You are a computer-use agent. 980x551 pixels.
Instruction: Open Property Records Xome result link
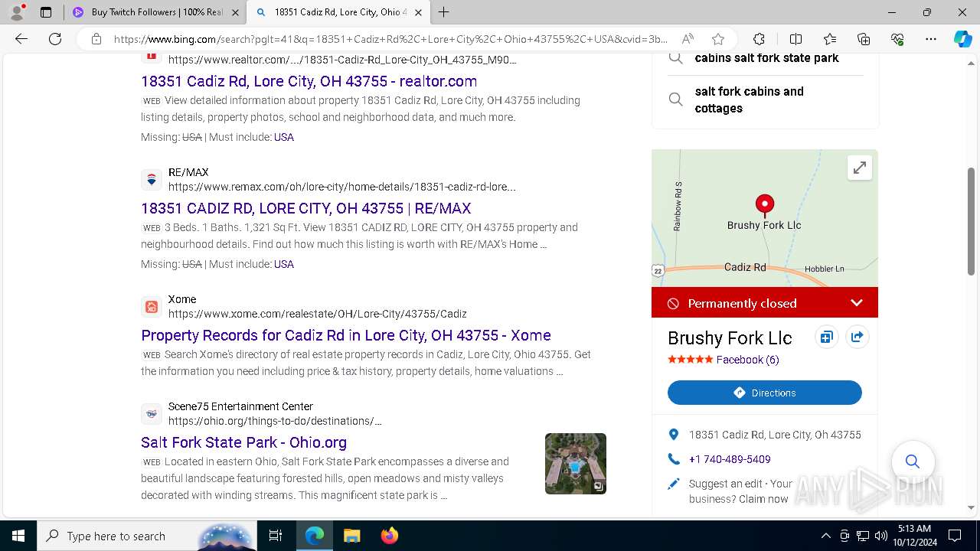[x=346, y=335]
